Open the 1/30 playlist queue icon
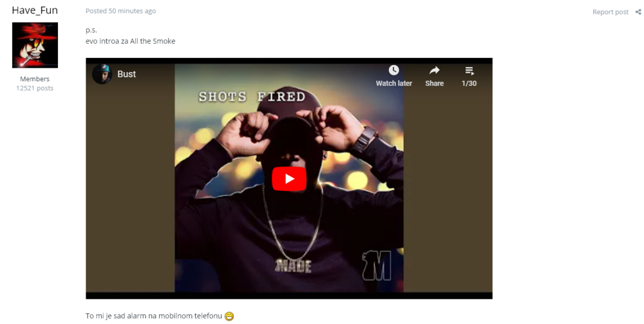The width and height of the screenshot is (644, 324). coord(469,71)
